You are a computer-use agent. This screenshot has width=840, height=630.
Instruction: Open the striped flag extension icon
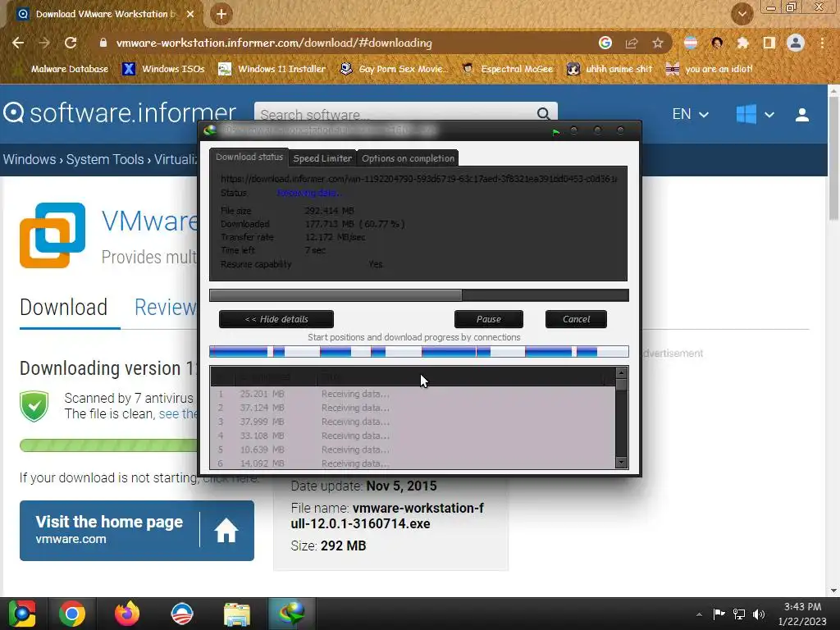coord(691,43)
